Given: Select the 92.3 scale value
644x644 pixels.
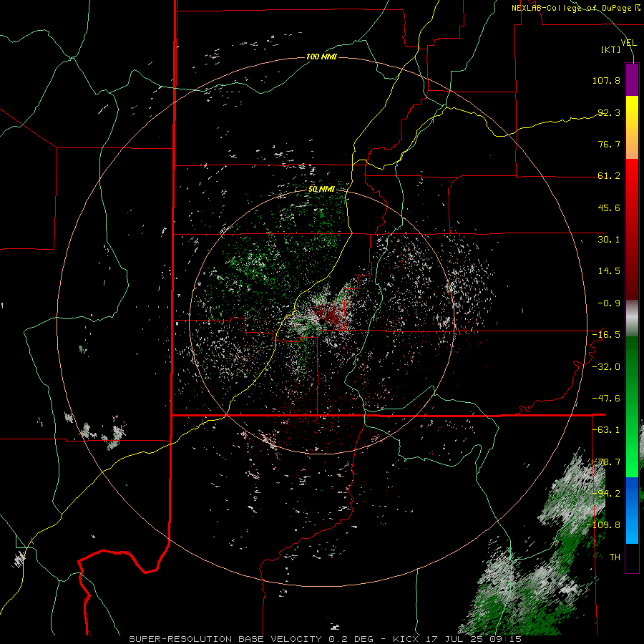Looking at the screenshot, I should tap(609, 112).
